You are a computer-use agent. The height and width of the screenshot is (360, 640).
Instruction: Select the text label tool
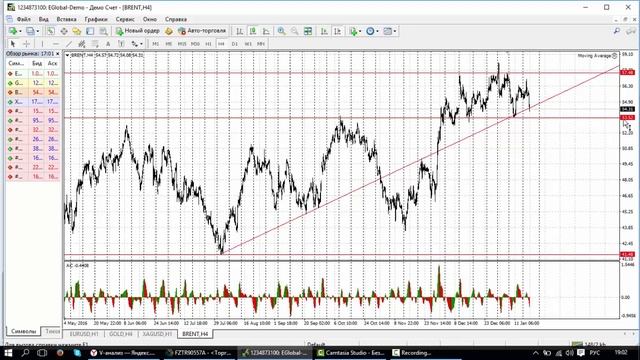tap(121, 44)
